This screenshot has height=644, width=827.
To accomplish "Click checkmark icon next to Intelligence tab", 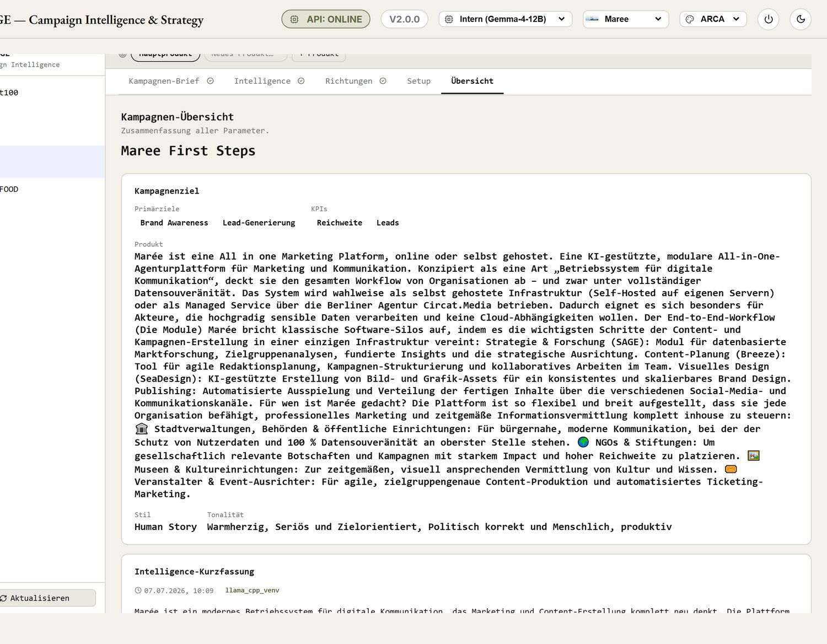I will pos(301,81).
